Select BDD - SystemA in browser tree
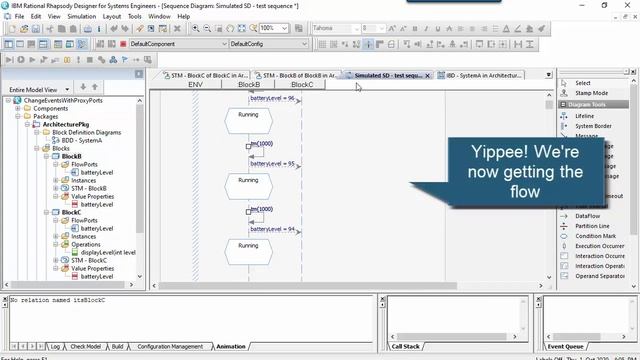Screen dimensions: 640x360 tap(82, 140)
